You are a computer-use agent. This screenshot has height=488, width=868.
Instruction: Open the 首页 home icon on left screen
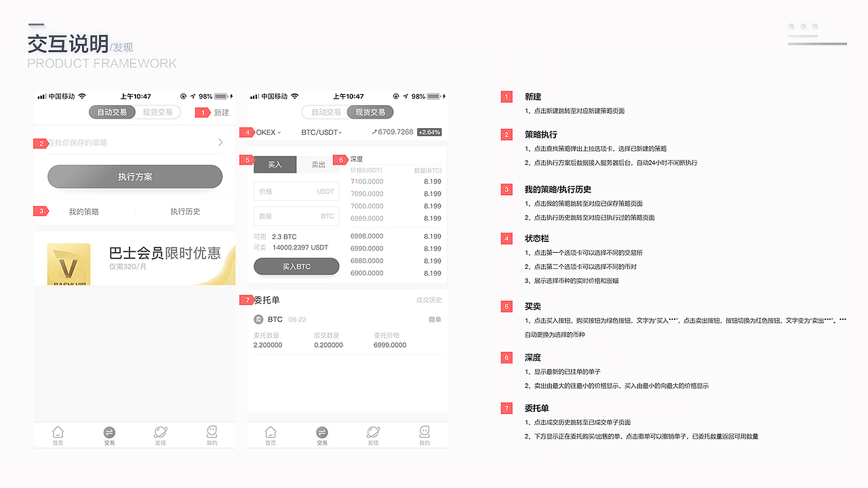58,432
